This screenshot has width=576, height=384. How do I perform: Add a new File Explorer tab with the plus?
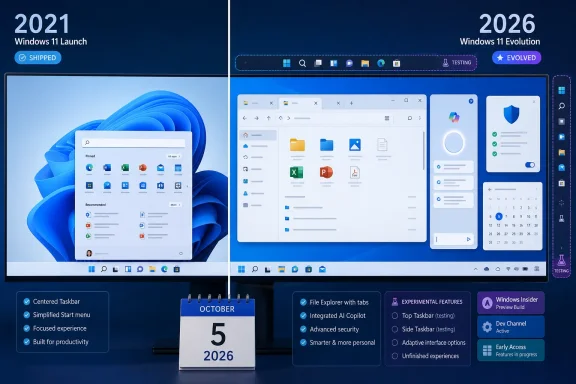351,103
